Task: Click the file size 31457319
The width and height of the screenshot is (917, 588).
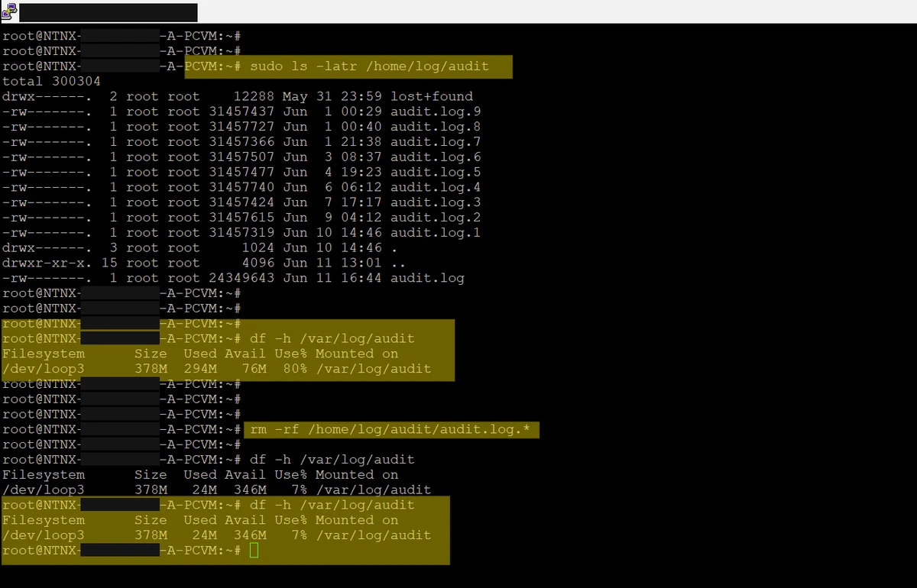Action: coord(241,233)
